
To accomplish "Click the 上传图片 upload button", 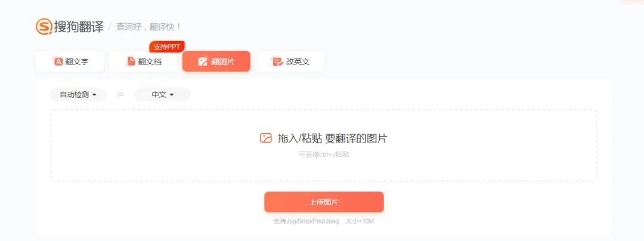I will pos(324,202).
